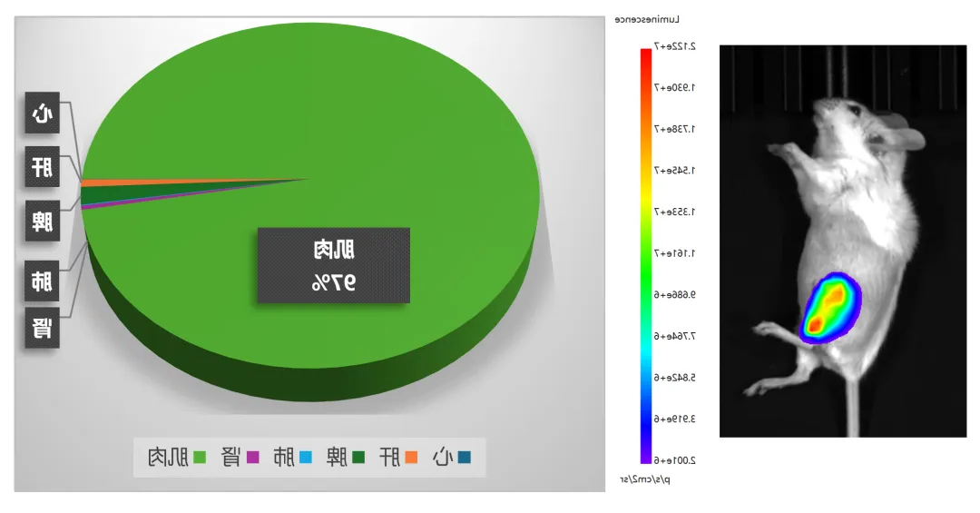Click the 脾 data label box

pos(42,222)
